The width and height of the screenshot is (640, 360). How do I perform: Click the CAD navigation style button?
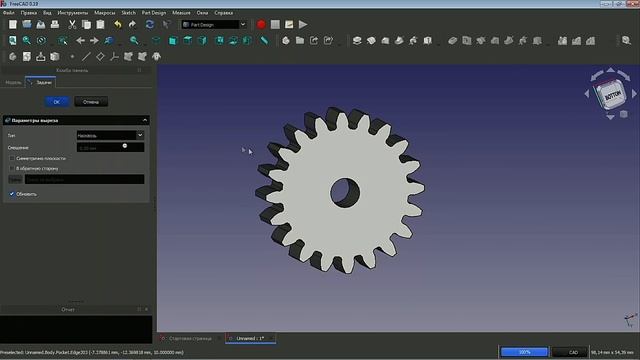(570, 352)
